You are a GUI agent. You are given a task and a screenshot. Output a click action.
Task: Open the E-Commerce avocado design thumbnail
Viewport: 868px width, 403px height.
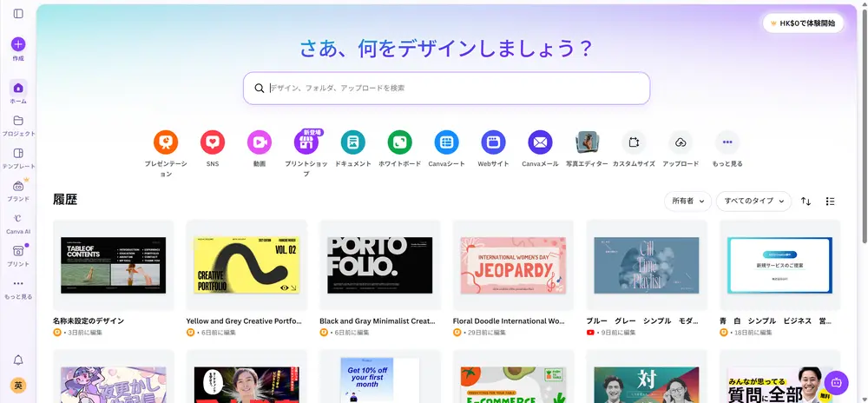[513, 376]
